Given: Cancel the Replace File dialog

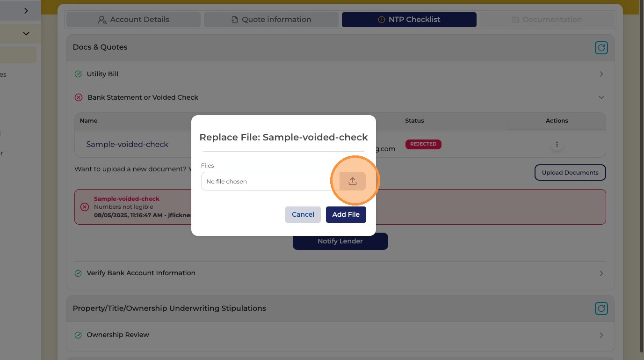Looking at the screenshot, I should pos(303,214).
